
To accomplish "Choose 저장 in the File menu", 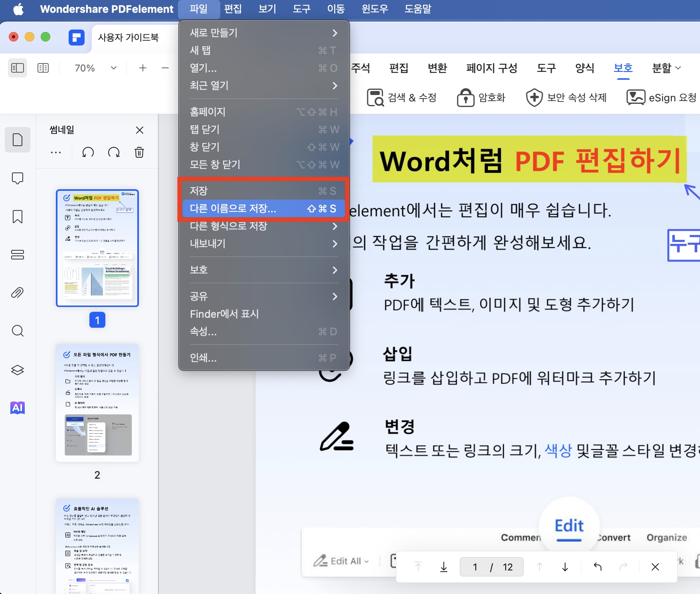I will (264, 191).
